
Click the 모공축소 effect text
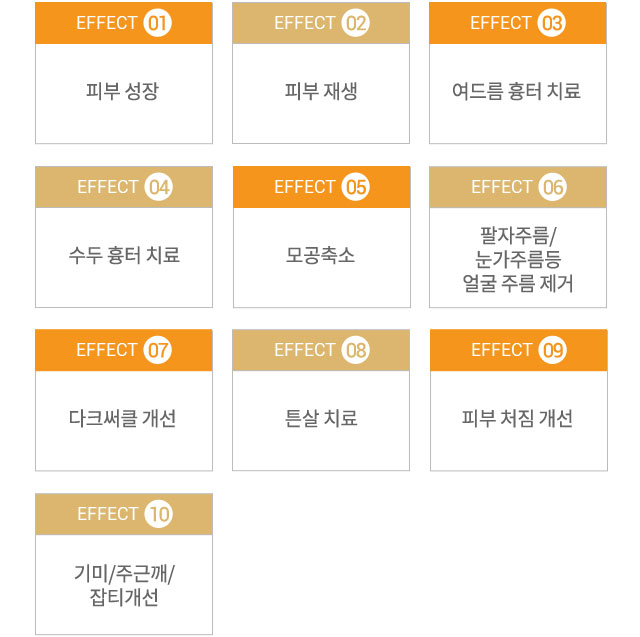[320, 255]
